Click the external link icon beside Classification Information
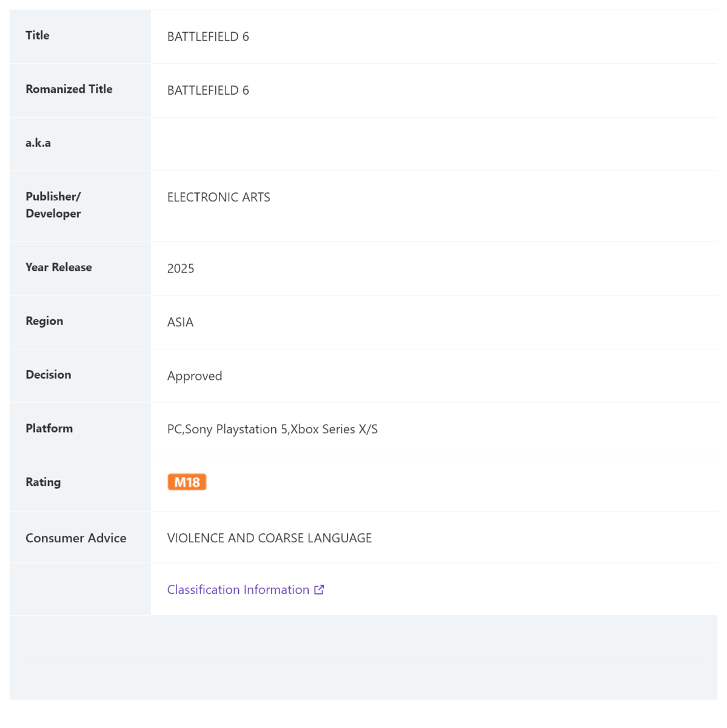The height and width of the screenshot is (728, 727). (x=319, y=590)
